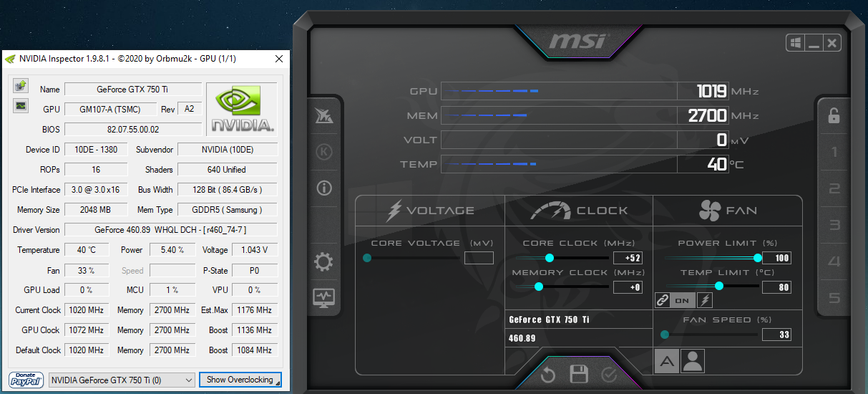Adjust the Memory Clock slider handle
Image resolution: width=868 pixels, height=394 pixels.
(539, 287)
